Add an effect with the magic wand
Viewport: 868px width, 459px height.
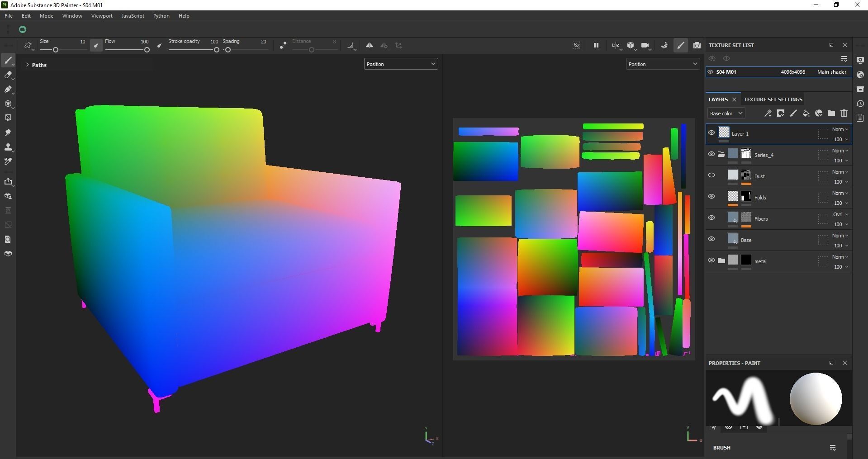(x=768, y=114)
